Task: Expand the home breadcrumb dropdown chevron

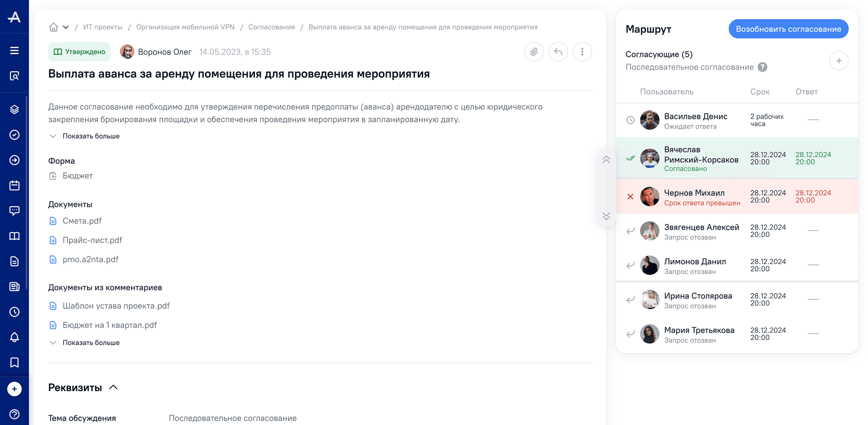Action: click(x=66, y=27)
